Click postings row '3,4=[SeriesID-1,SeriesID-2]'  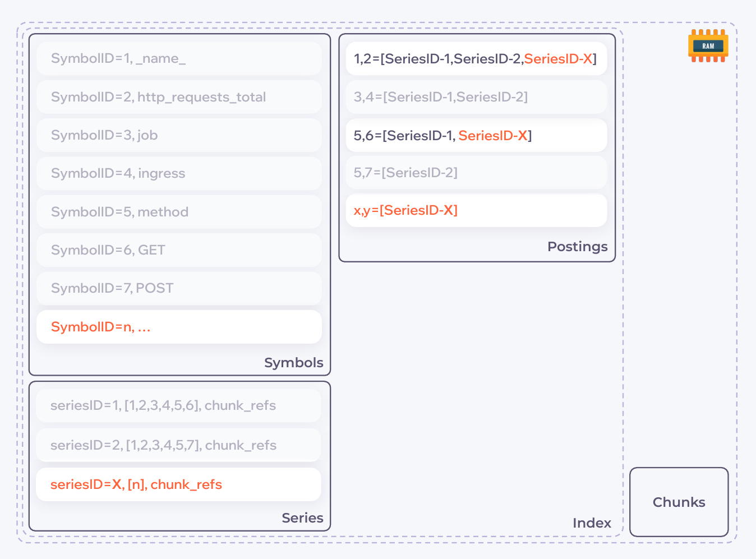point(477,97)
